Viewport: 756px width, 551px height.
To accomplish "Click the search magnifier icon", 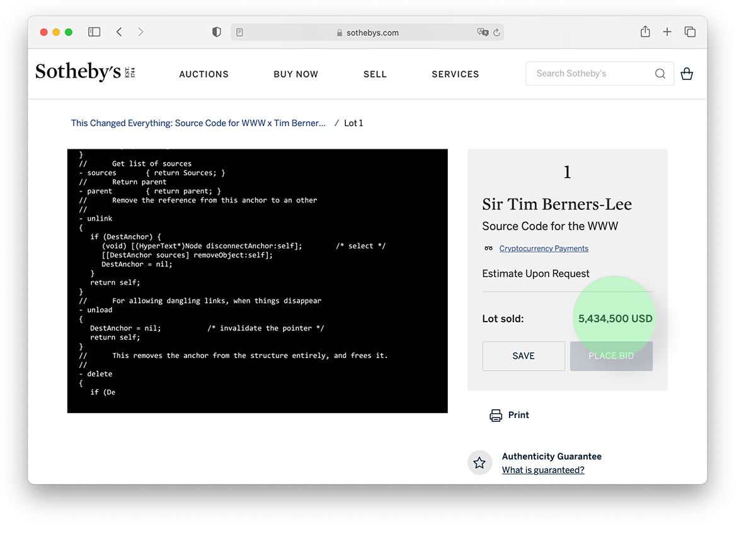I will pos(660,74).
